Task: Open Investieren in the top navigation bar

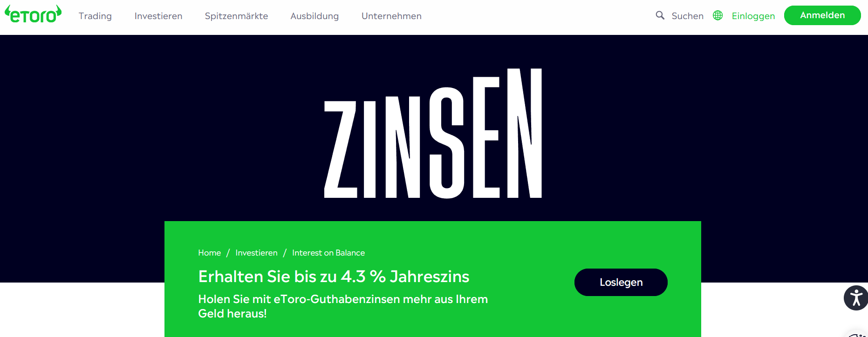Action: click(158, 16)
